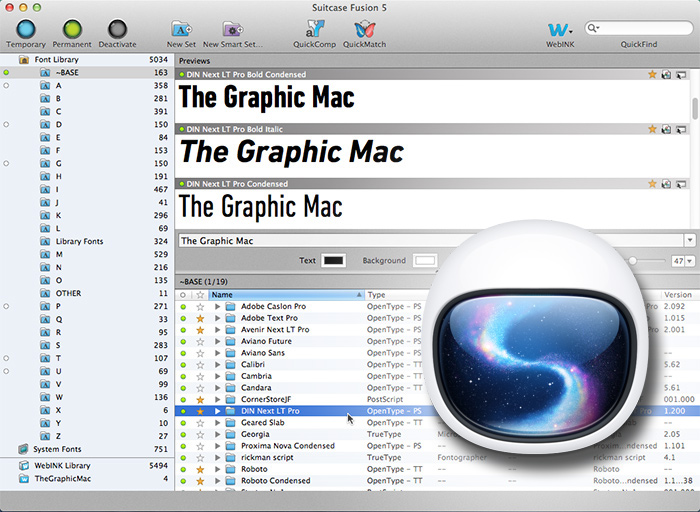Toggle activation circle for set A
700x512 pixels.
pos(6,85)
